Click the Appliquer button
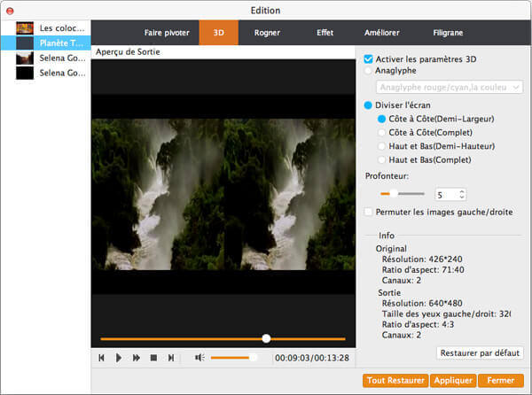 (452, 381)
